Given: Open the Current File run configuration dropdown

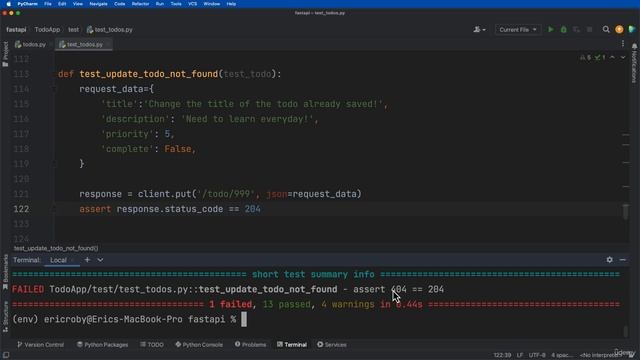Looking at the screenshot, I should (518, 29).
